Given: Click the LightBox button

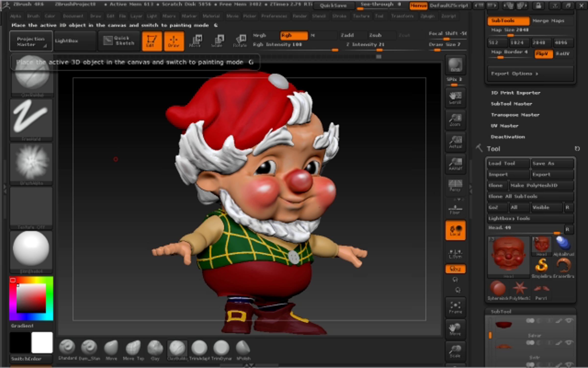Looking at the screenshot, I should [x=74, y=41].
